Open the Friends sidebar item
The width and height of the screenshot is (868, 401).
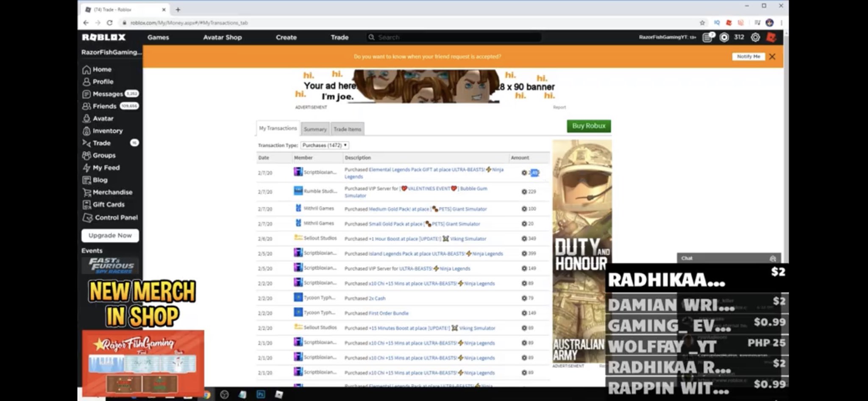110,106
